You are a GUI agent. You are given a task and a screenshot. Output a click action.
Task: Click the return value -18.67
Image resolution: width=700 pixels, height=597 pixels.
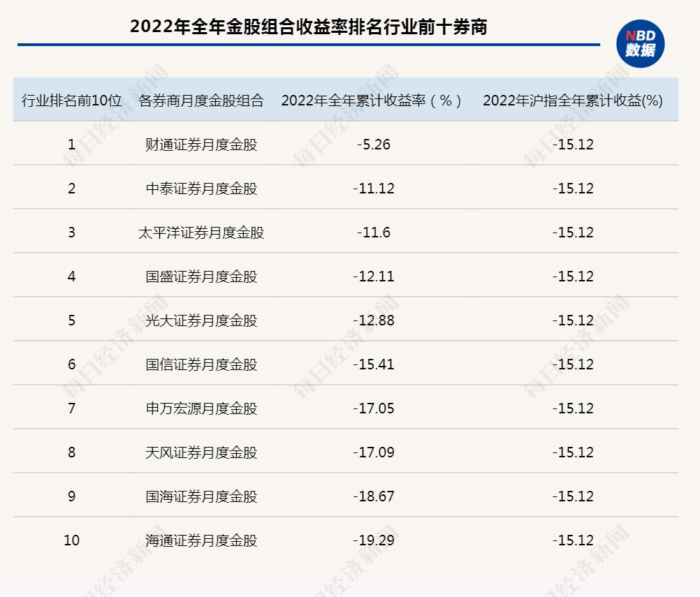pos(374,496)
